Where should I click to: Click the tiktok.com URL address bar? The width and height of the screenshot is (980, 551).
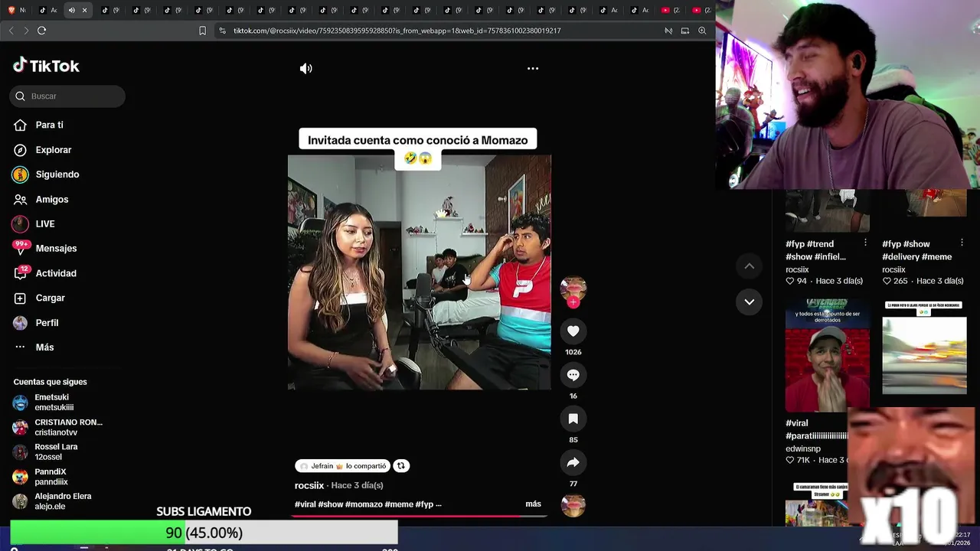(397, 31)
